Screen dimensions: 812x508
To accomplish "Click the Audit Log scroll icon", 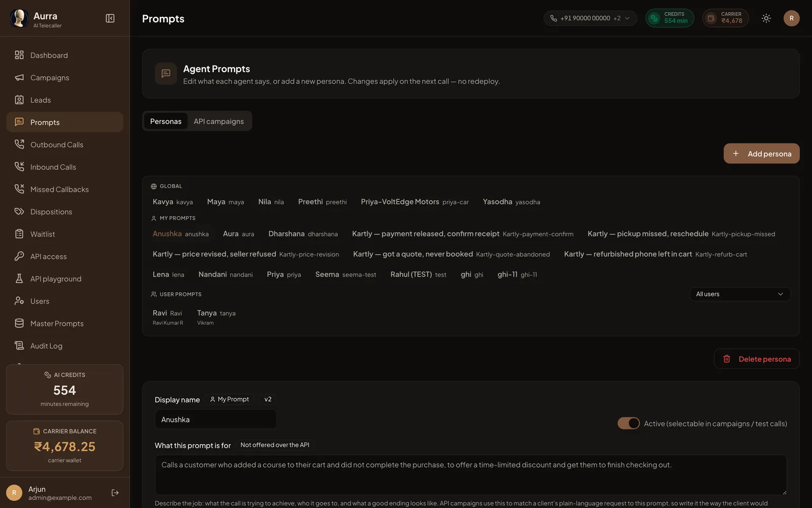I will coord(19,345).
